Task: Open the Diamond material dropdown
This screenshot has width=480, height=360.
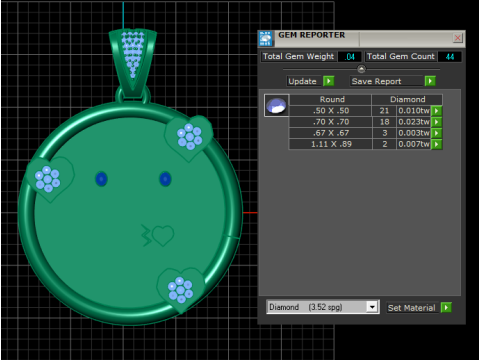Action: 372,307
